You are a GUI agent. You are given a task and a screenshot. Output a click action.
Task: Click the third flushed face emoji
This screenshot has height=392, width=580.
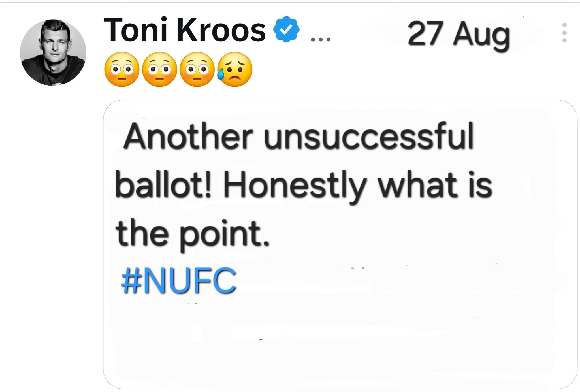(x=197, y=69)
